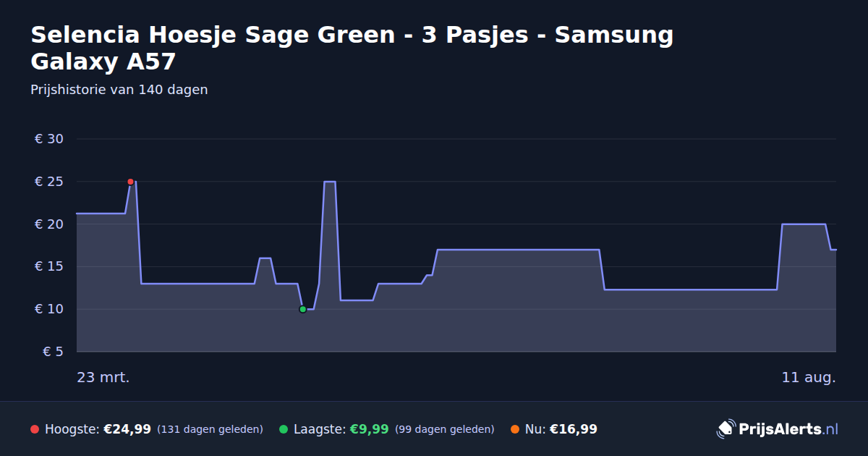Click the 'Nu:' legend label
Viewport: 868px width, 456px height.
tap(535, 429)
